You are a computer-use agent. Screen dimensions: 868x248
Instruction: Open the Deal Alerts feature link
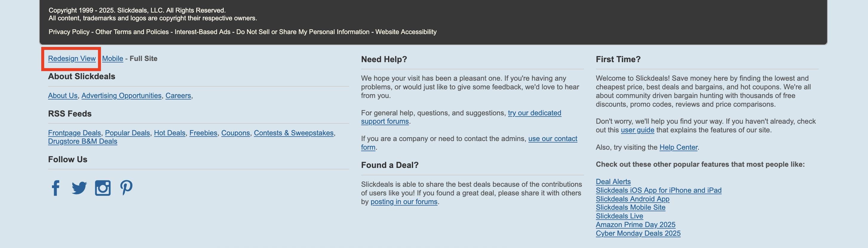tap(613, 182)
